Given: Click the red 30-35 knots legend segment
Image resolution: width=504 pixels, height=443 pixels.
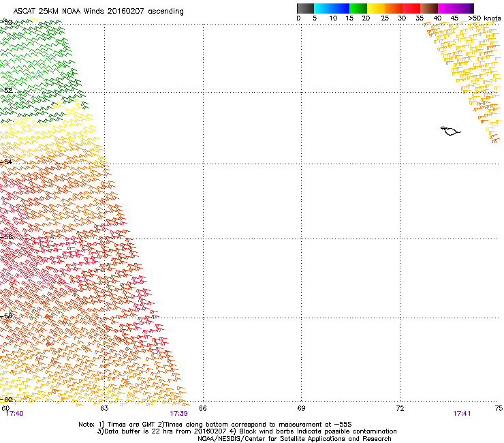Looking at the screenshot, I should pyautogui.click(x=411, y=8).
